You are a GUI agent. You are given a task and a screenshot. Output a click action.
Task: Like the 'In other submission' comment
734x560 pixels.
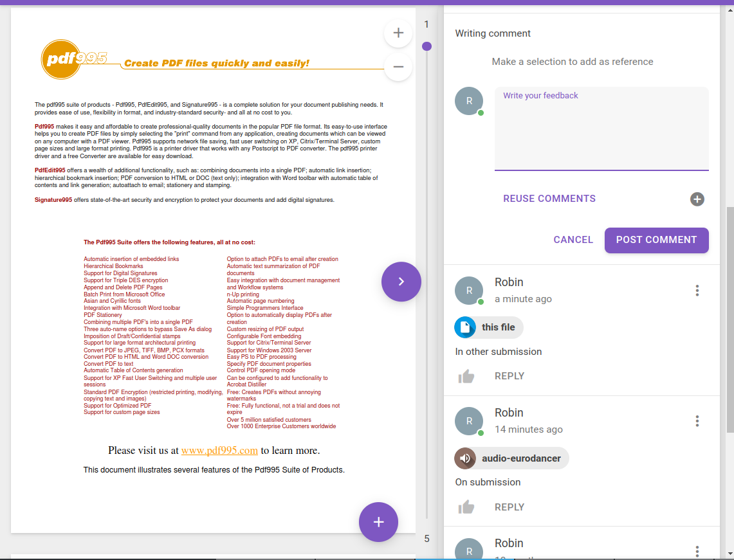(466, 377)
